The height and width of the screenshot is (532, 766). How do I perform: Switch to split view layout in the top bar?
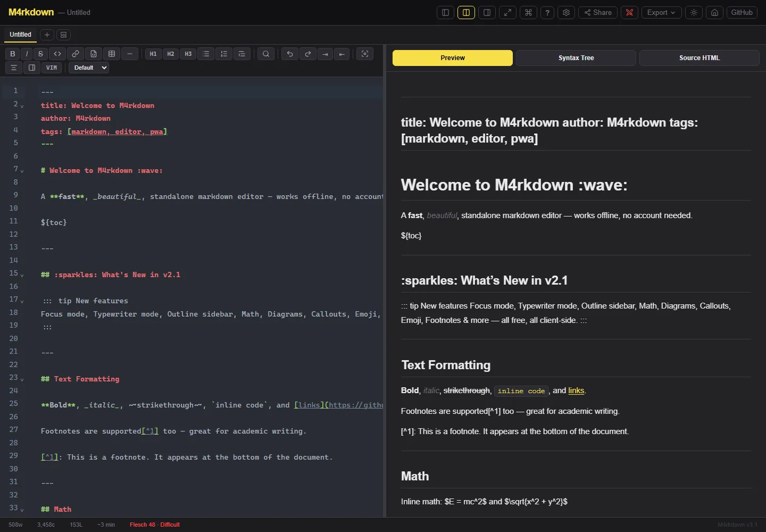pos(467,12)
